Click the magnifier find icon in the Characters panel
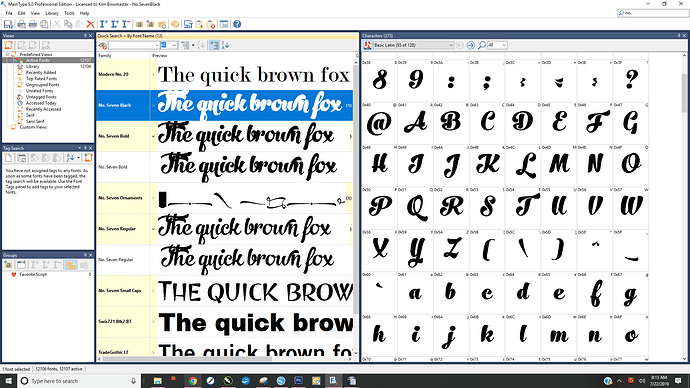This screenshot has height=388, width=690. (481, 45)
